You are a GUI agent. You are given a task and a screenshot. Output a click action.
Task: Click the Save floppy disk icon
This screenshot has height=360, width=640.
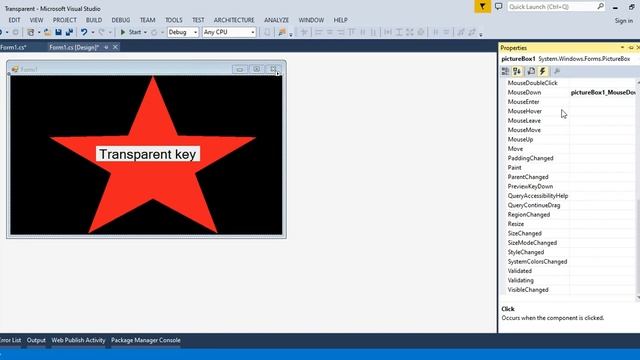point(58,32)
